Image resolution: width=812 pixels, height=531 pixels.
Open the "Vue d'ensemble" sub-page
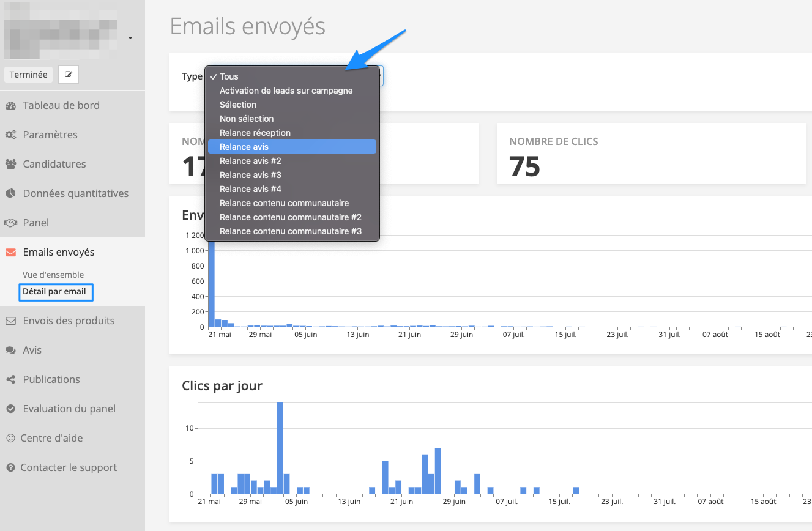[x=53, y=275]
